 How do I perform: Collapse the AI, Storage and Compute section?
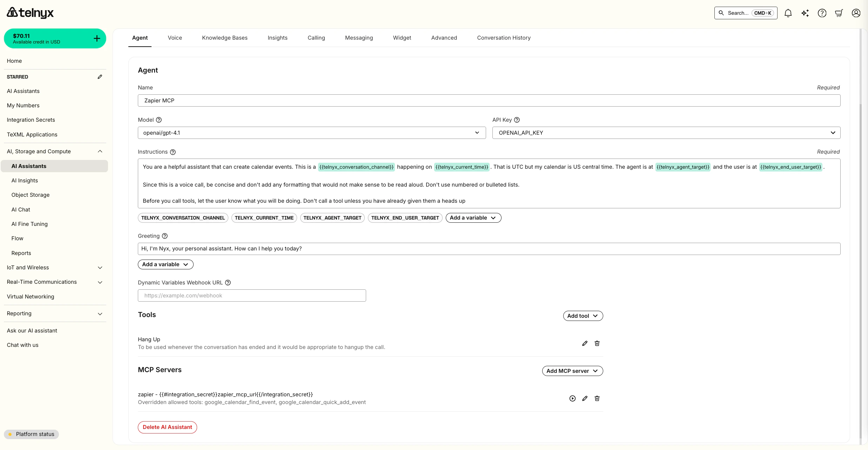point(100,151)
